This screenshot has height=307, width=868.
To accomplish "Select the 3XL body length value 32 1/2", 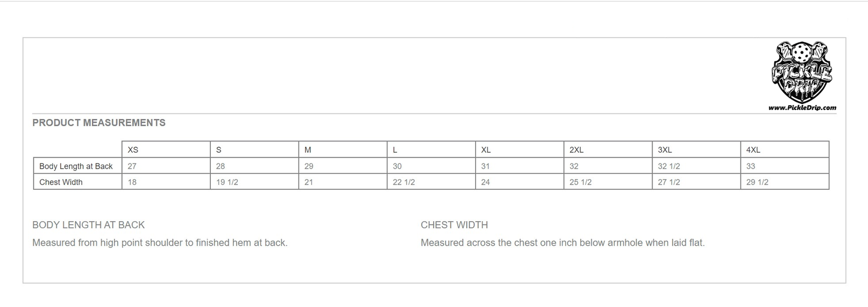I will coord(669,166).
